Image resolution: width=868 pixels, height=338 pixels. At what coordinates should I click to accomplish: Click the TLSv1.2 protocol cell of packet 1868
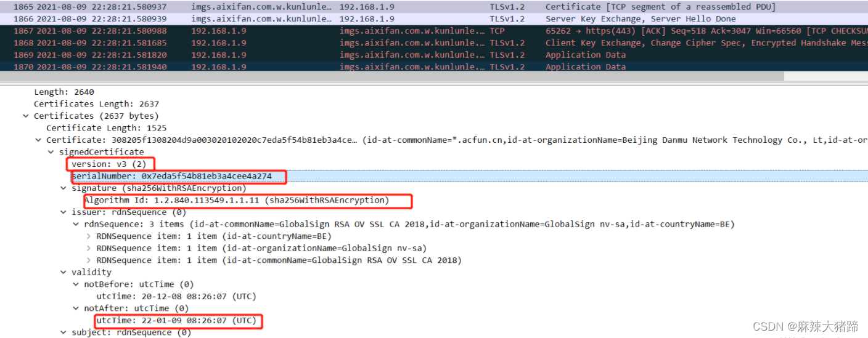(x=507, y=43)
